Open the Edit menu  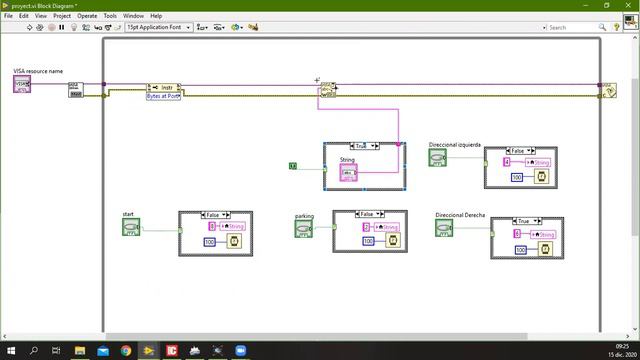coord(24,16)
